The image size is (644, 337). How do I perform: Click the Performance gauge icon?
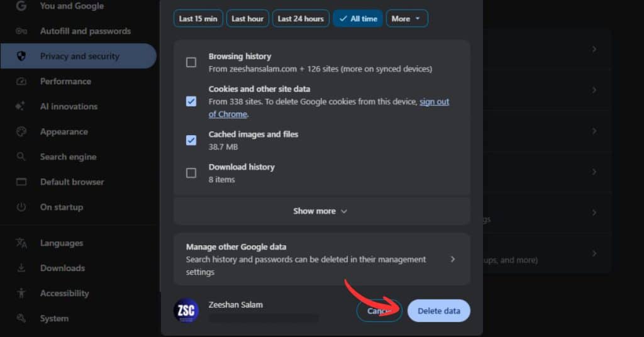click(x=21, y=81)
